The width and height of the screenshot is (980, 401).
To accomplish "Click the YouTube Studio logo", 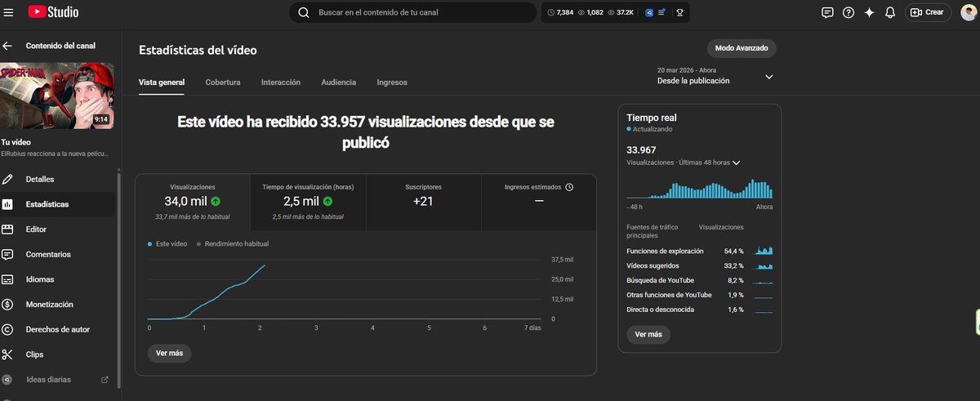I will pos(55,12).
